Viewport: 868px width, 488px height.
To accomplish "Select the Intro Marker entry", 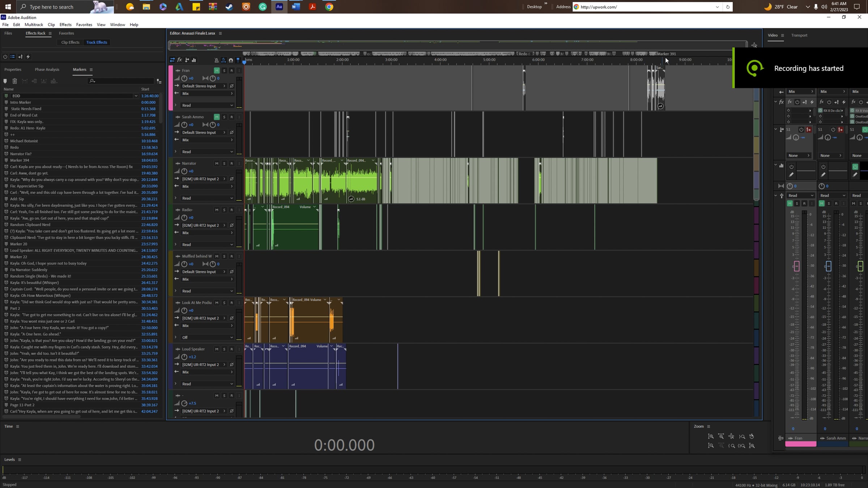I will 21,102.
